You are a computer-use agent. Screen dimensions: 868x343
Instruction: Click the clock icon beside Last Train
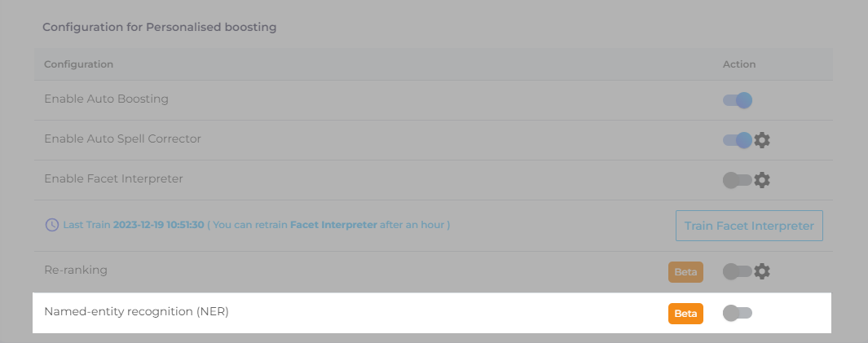pyautogui.click(x=51, y=225)
